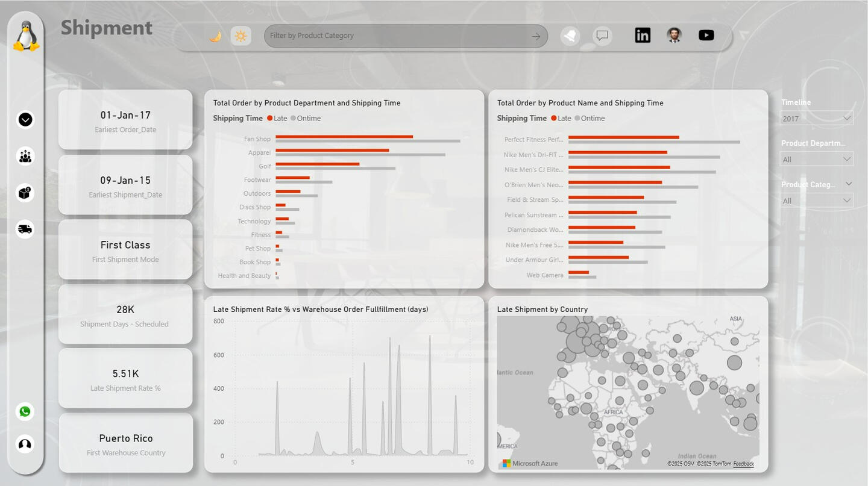
Task: Click the author profile photo in top bar
Action: (674, 36)
